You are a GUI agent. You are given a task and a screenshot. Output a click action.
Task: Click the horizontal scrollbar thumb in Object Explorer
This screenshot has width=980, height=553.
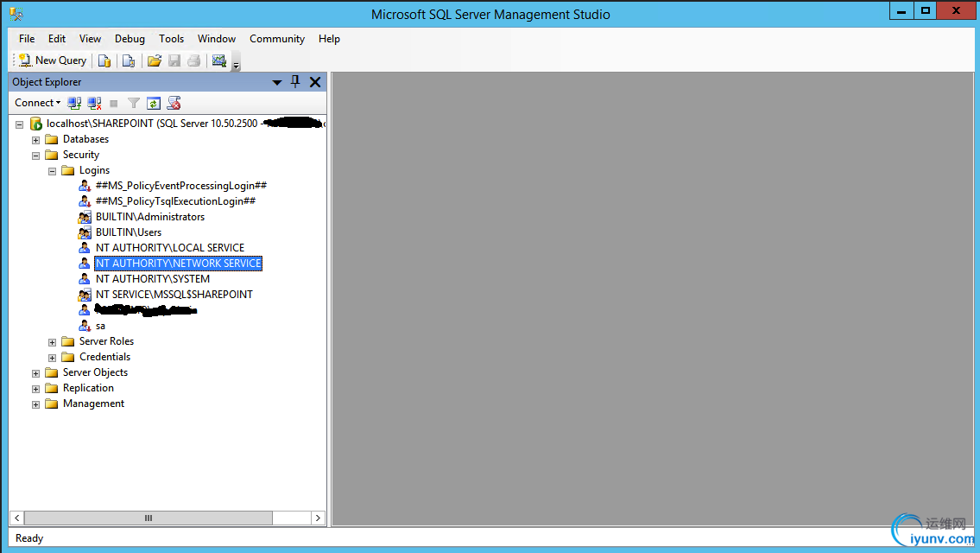pyautogui.click(x=149, y=518)
